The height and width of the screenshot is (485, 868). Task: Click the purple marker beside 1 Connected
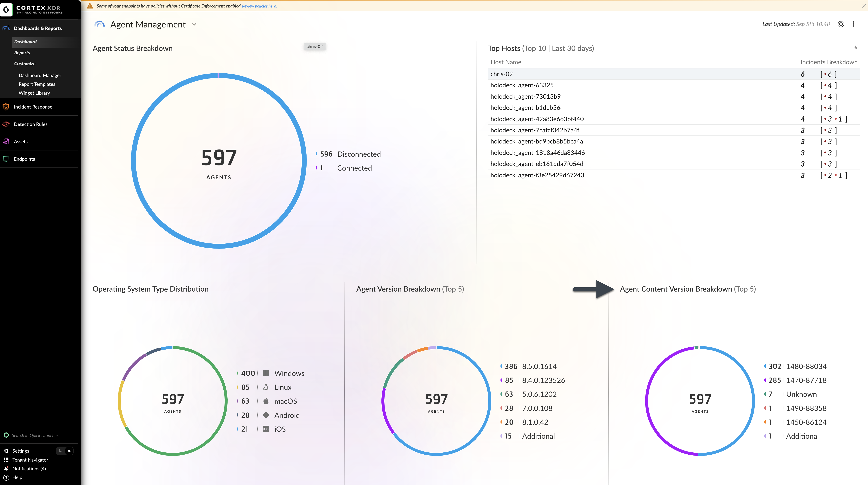coord(316,168)
